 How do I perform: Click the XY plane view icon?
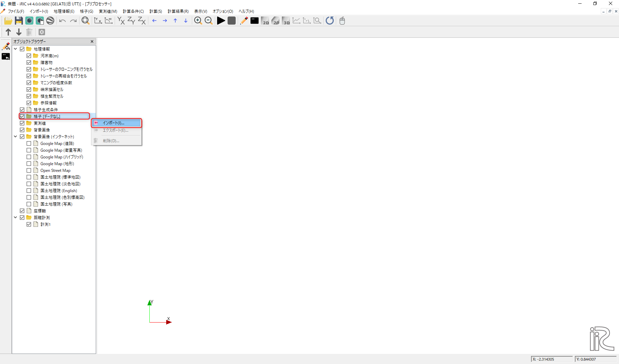tap(121, 21)
